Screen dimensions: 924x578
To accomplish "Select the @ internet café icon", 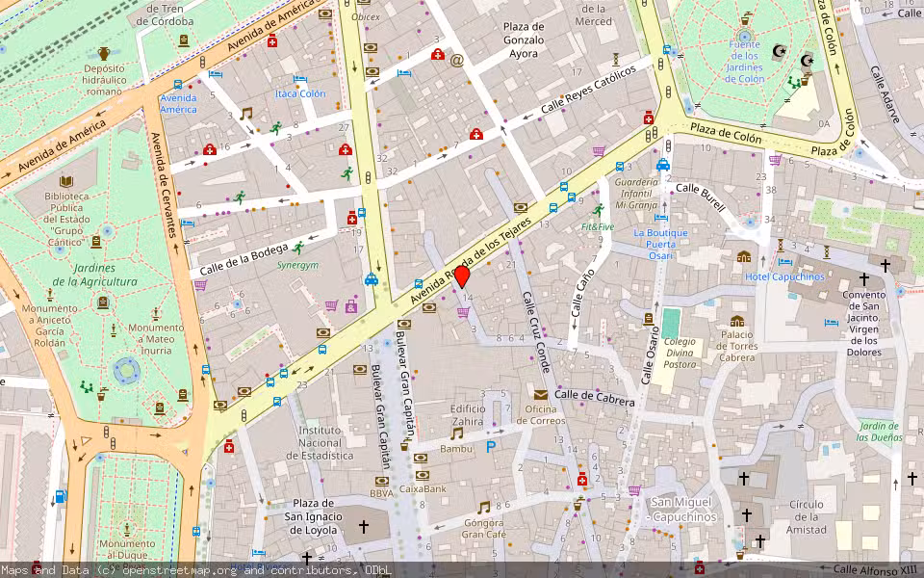I will pos(456,60).
